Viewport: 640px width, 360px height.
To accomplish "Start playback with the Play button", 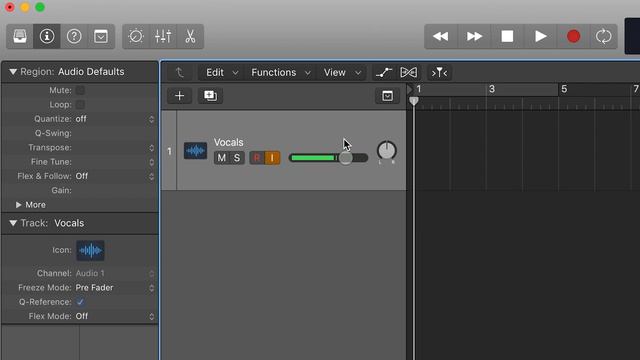I will coord(540,37).
